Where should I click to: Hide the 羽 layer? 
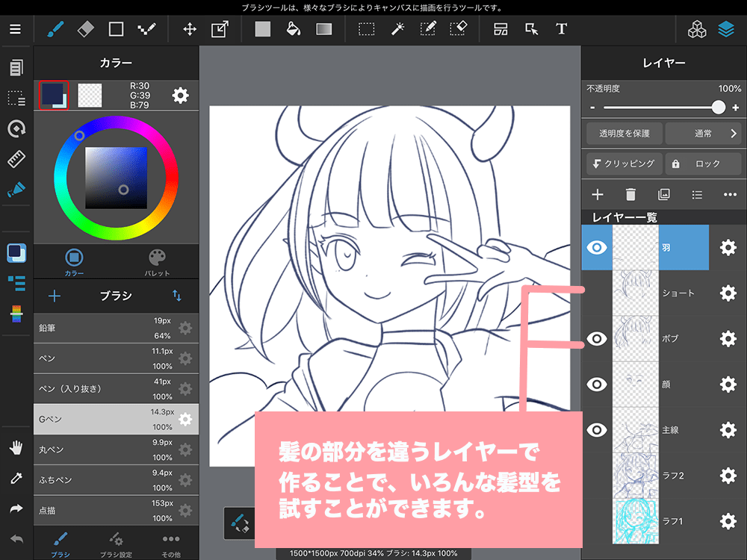point(596,248)
